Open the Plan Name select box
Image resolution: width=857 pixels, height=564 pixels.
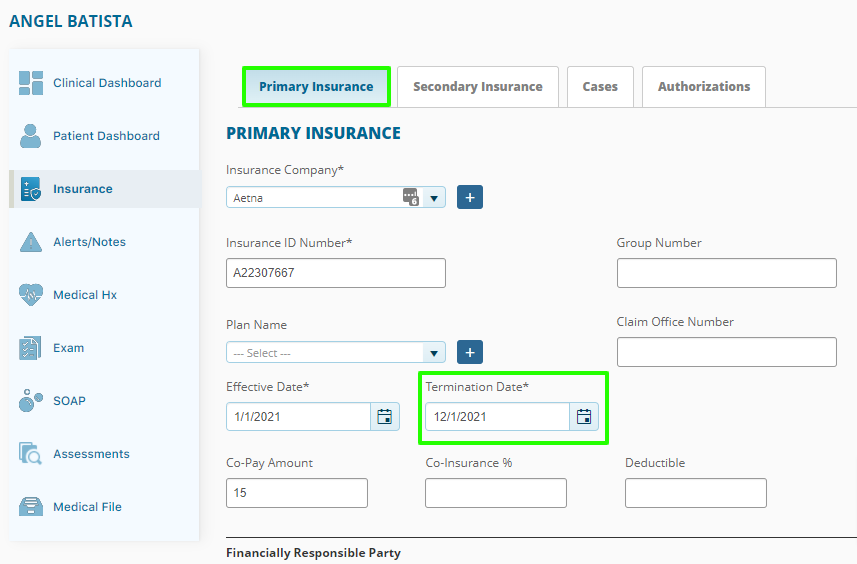(336, 352)
